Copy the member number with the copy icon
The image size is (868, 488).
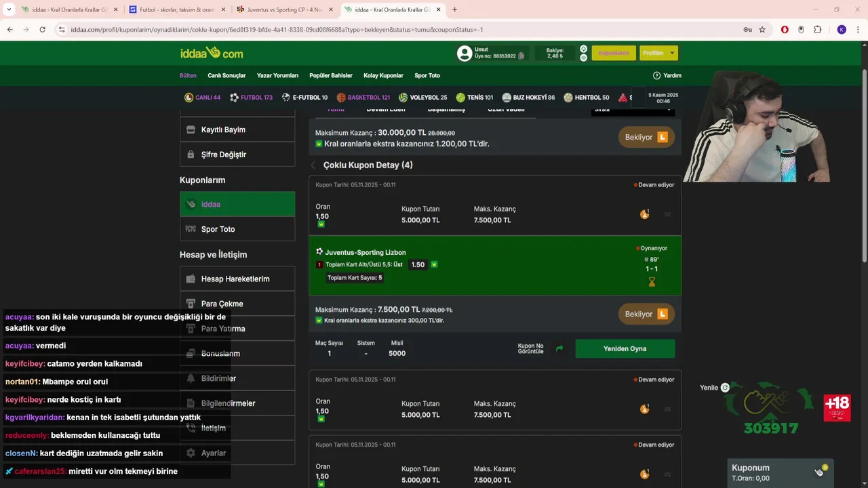[x=521, y=56]
